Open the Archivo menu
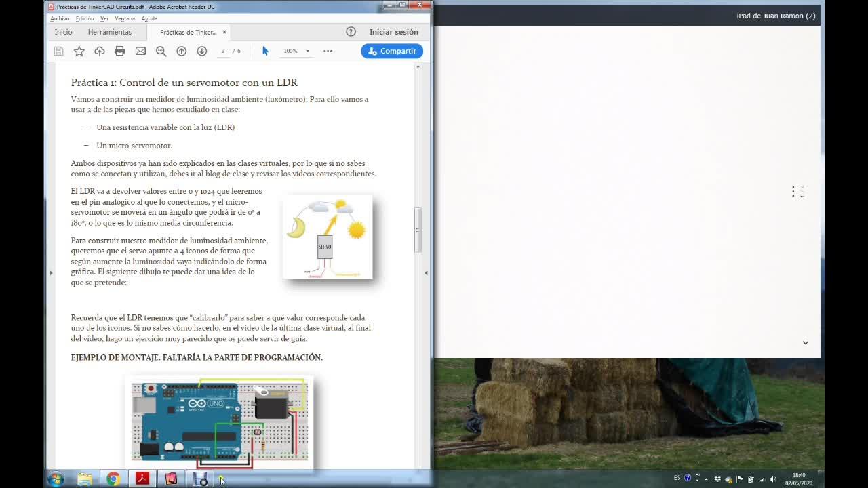This screenshot has width=868, height=488. (x=60, y=18)
